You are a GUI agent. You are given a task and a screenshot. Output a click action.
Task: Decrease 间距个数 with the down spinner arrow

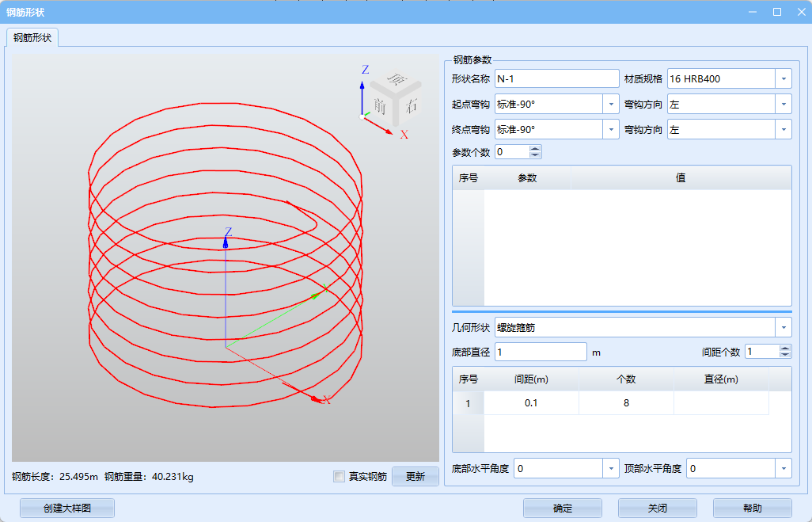(x=784, y=355)
